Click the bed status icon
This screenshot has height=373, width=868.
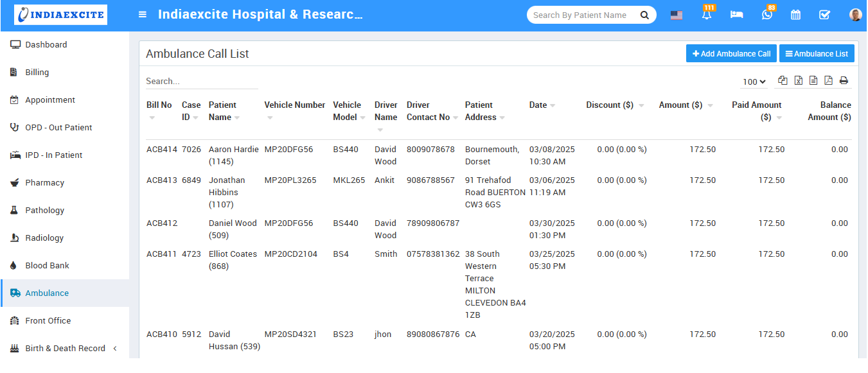coord(736,15)
